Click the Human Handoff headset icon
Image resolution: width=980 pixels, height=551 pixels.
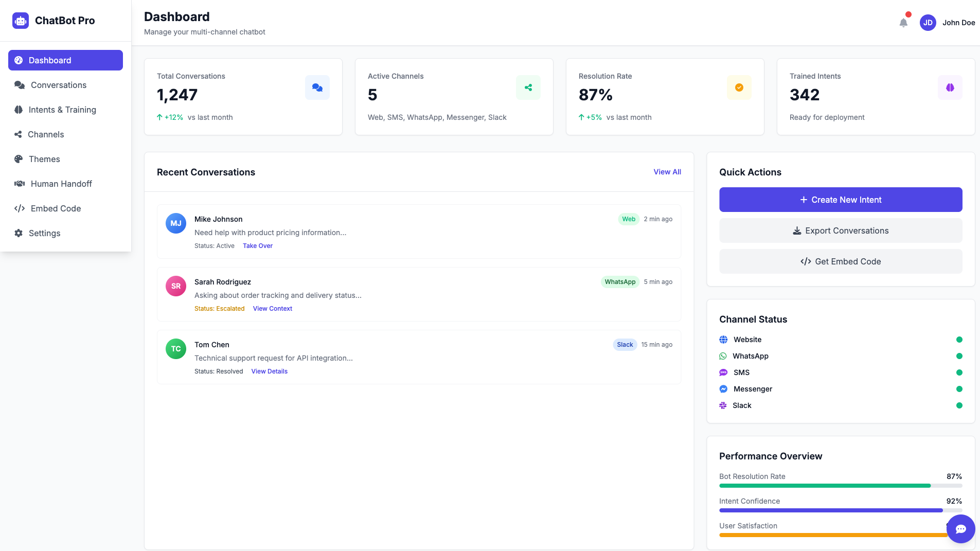pos(19,184)
